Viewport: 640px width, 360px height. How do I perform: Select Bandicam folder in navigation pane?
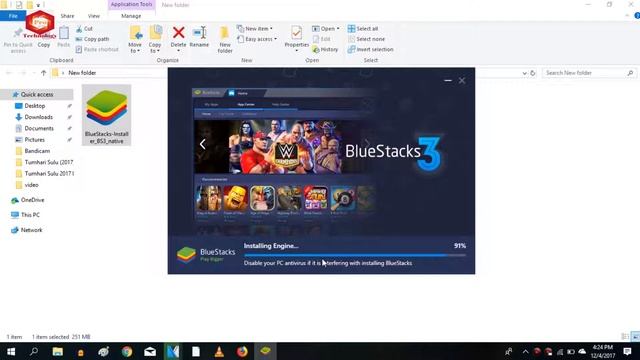(x=37, y=151)
